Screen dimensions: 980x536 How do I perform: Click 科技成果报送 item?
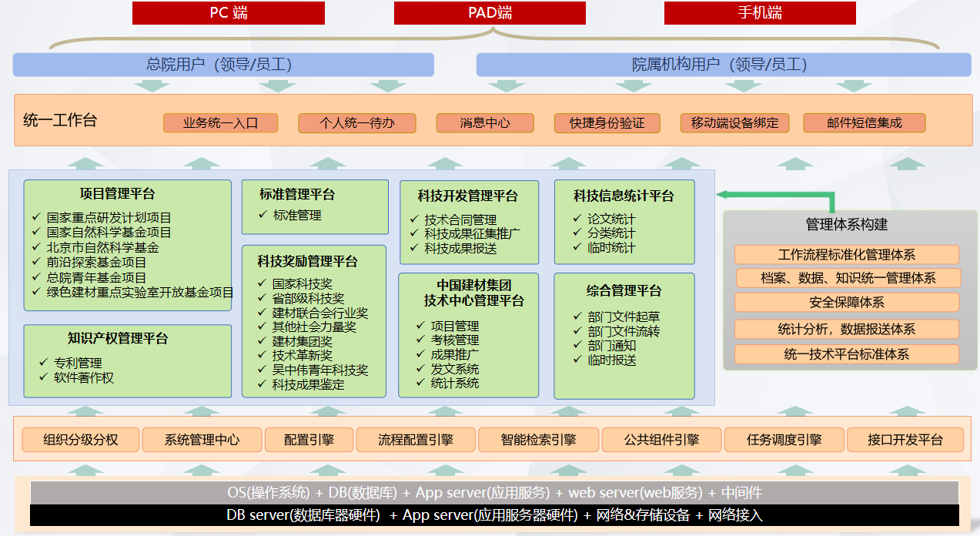point(460,248)
